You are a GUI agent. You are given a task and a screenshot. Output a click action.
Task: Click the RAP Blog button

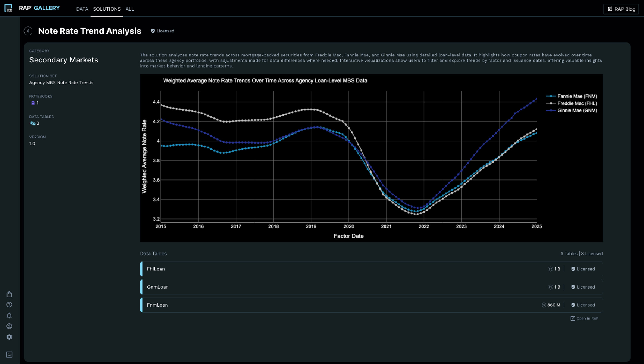point(621,9)
